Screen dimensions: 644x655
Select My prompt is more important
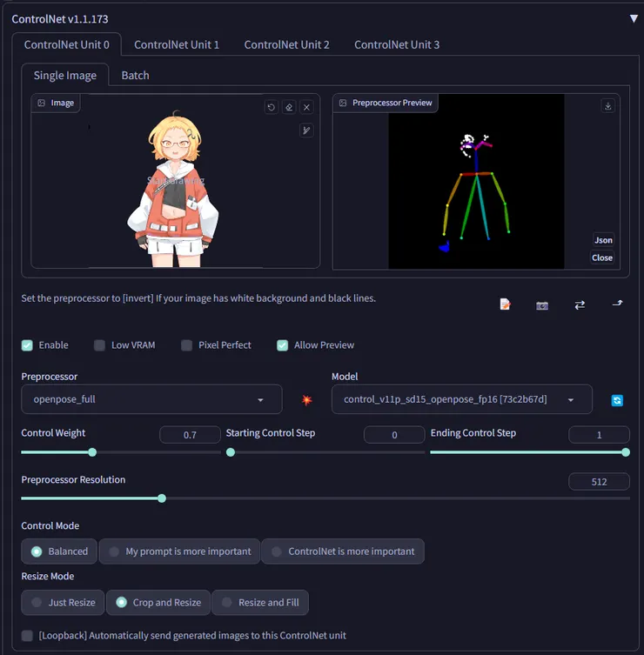(x=179, y=551)
